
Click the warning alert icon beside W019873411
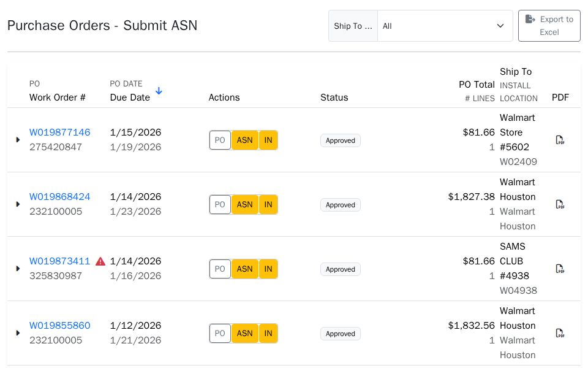(100, 261)
